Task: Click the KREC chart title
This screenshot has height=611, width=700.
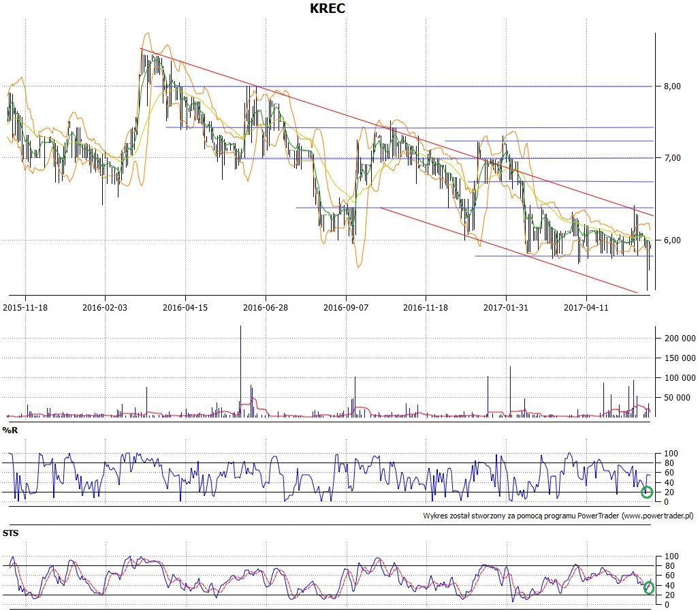Action: tap(328, 8)
